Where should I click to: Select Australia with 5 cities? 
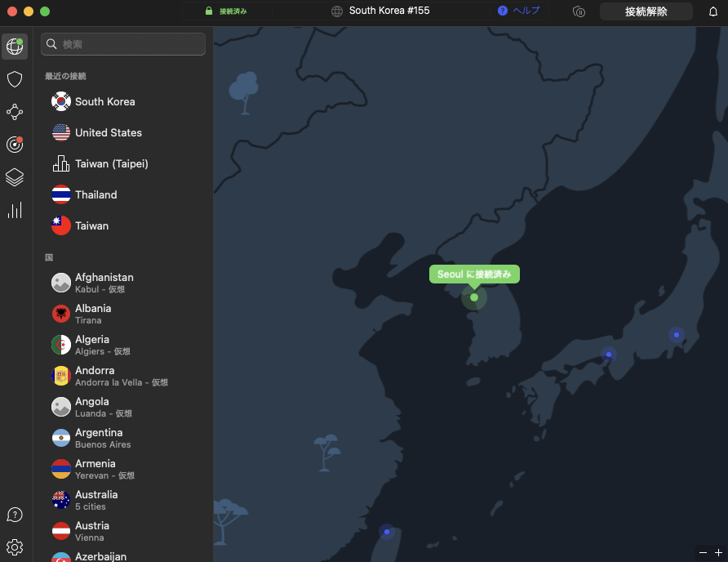(96, 500)
